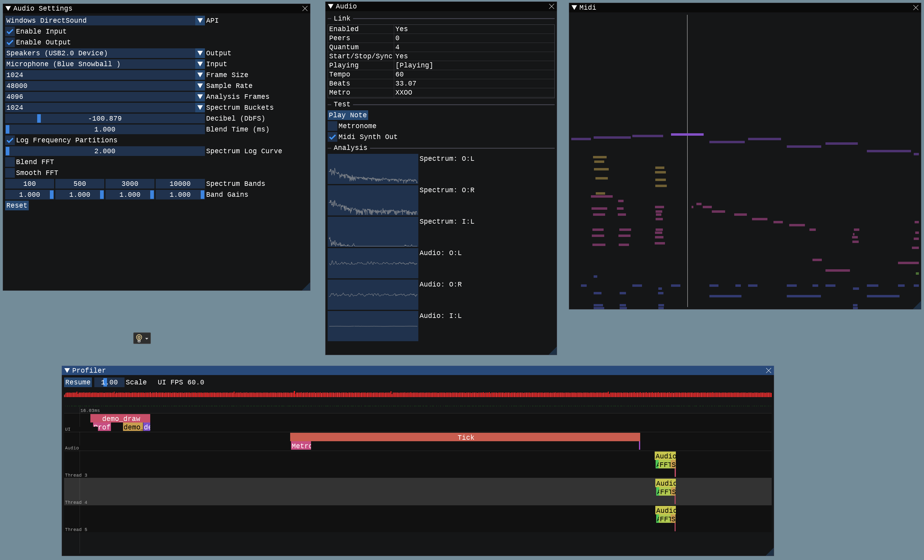Disable Midi Synth Out
The height and width of the screenshot is (560, 924).
(x=332, y=137)
